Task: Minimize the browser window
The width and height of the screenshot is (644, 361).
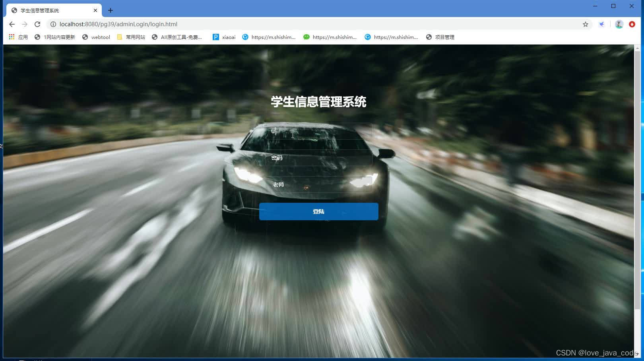Action: [x=595, y=6]
